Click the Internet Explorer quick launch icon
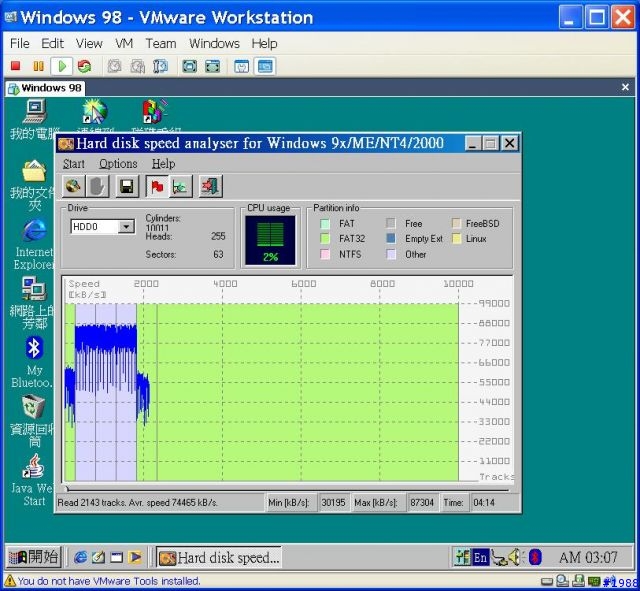Viewport: 640px width, 591px height. pyautogui.click(x=80, y=557)
